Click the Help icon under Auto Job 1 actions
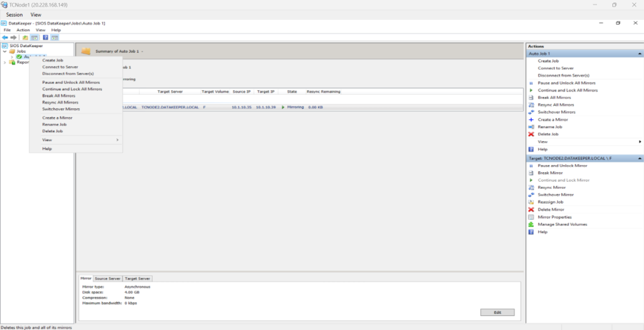 [x=531, y=150]
